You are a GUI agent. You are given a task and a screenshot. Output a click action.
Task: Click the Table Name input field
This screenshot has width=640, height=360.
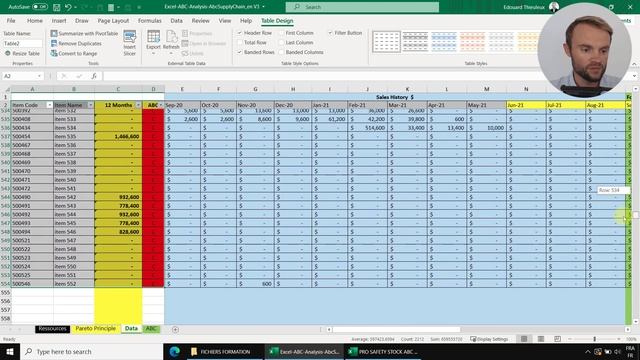point(22,43)
